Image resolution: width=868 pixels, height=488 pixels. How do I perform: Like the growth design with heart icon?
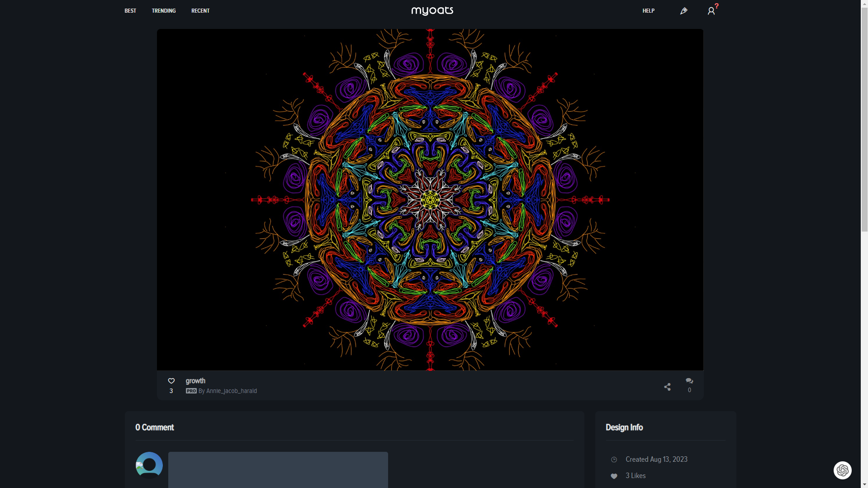[171, 381]
